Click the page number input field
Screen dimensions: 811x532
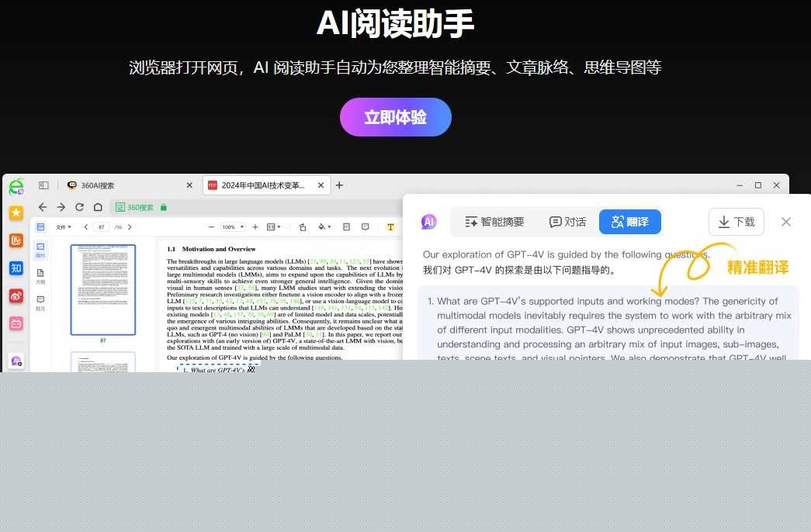(102, 227)
